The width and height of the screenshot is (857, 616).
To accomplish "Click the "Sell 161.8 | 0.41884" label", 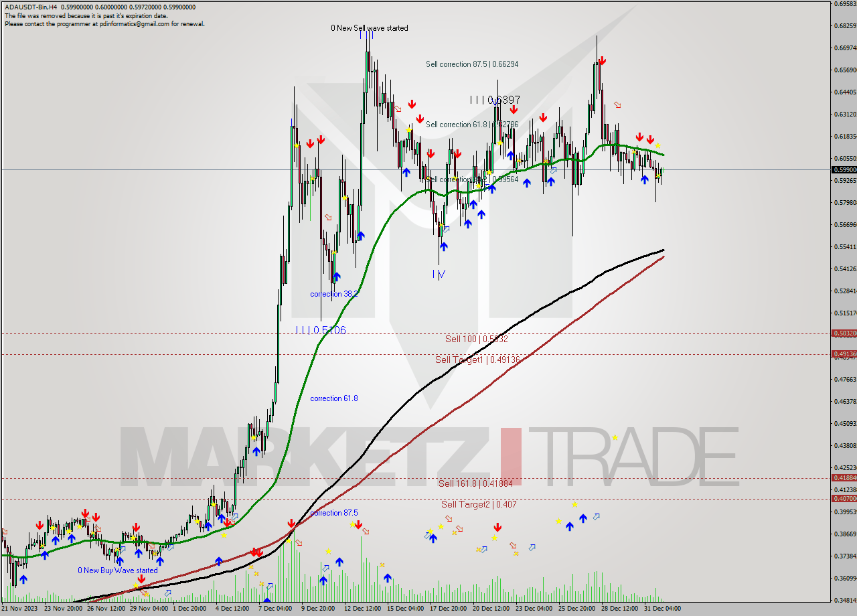I will click(x=475, y=483).
